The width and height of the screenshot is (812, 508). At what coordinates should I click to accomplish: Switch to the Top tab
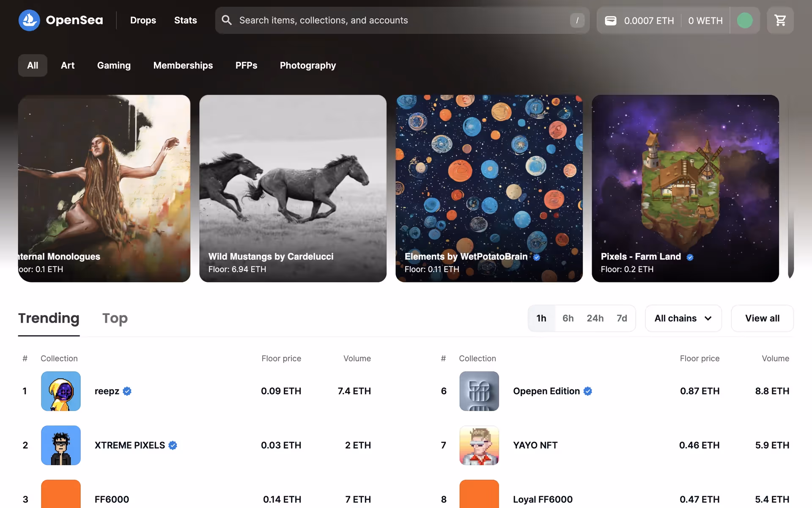click(115, 318)
